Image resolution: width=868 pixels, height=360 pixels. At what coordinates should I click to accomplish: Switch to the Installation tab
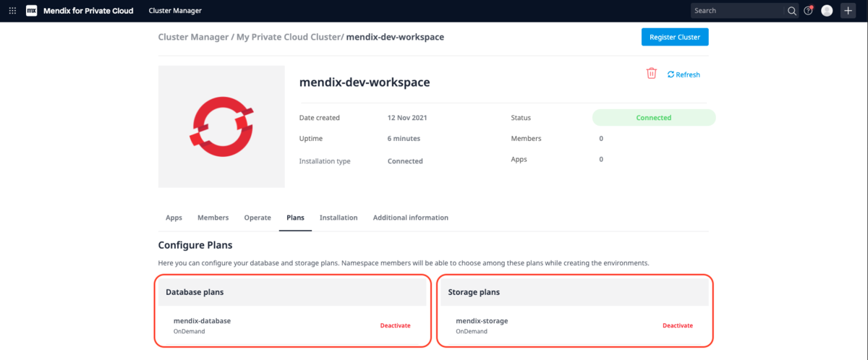tap(339, 218)
